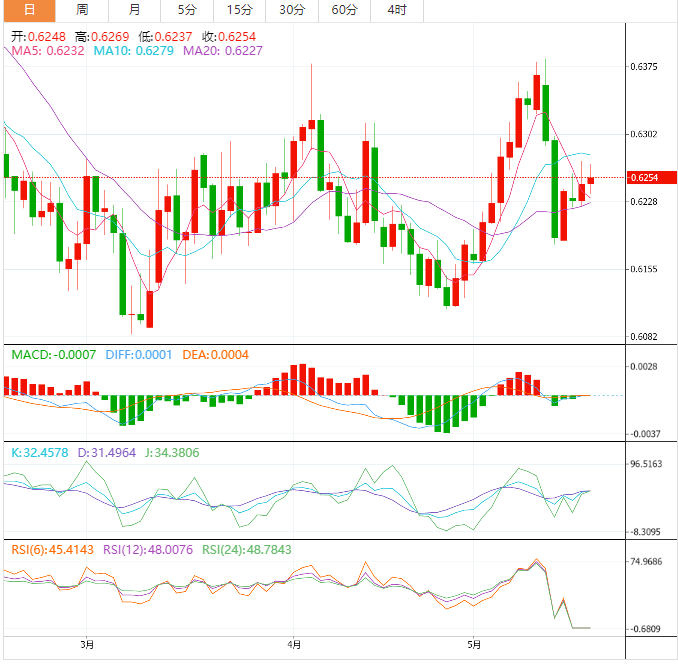
Task: Click the RSI(6):45.4143 label
Action: (x=52, y=550)
